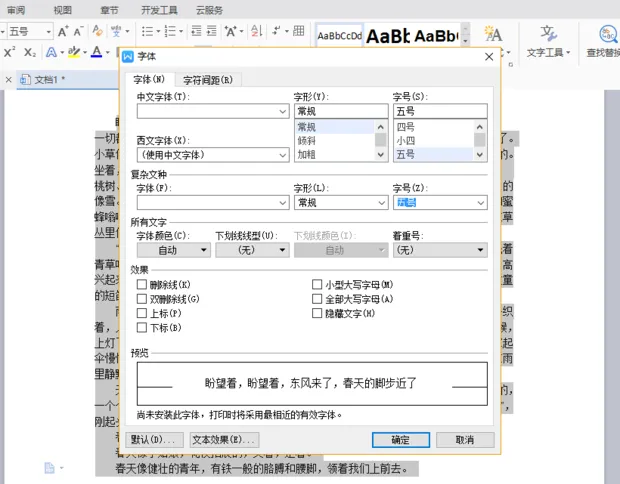Select 加粗 (bold) in font style list
The width and height of the screenshot is (620, 484).
(335, 154)
